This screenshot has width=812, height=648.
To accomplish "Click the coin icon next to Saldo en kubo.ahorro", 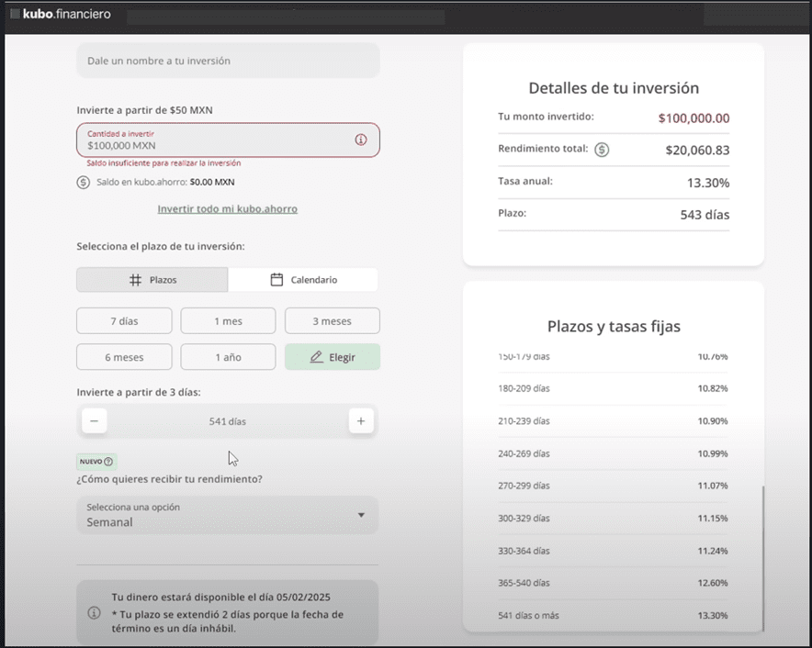I will (84, 182).
